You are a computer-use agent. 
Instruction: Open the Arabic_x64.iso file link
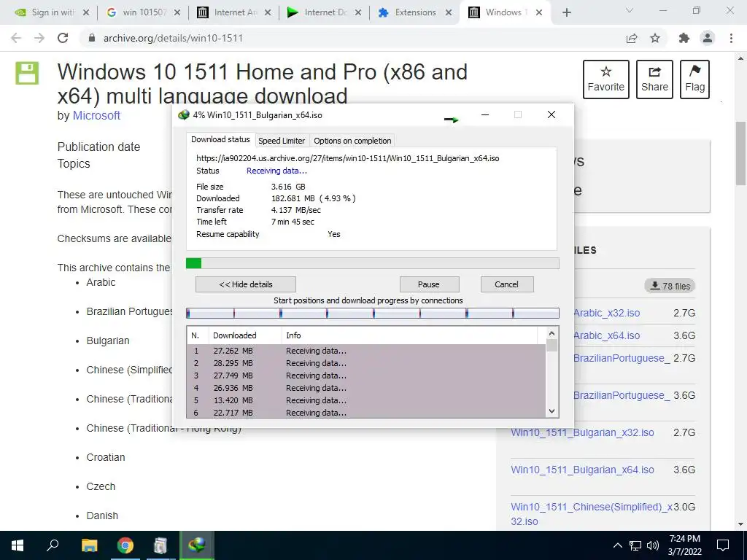point(606,335)
